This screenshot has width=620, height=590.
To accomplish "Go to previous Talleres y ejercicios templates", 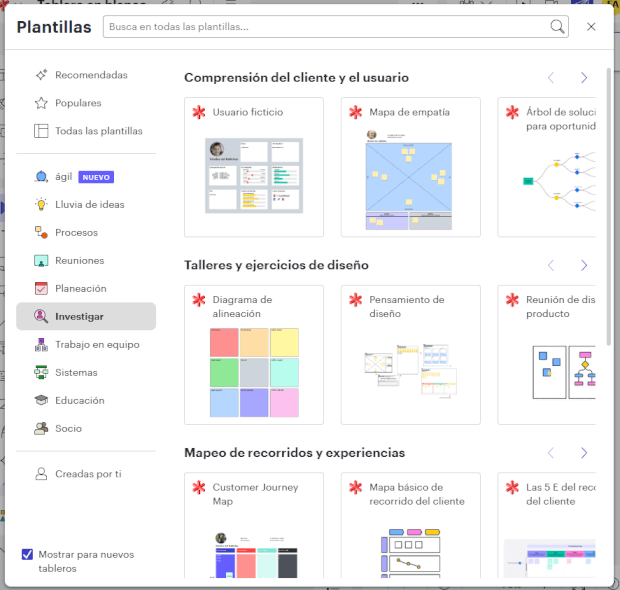I will point(551,265).
